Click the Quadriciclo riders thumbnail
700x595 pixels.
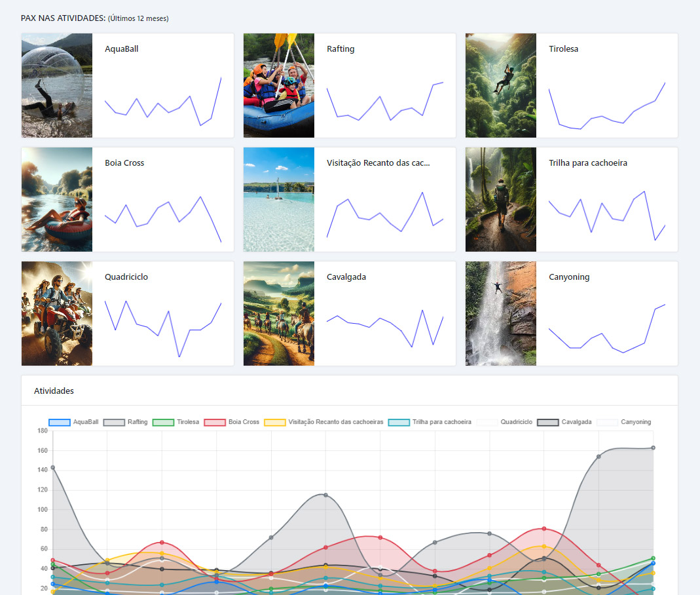[56, 313]
